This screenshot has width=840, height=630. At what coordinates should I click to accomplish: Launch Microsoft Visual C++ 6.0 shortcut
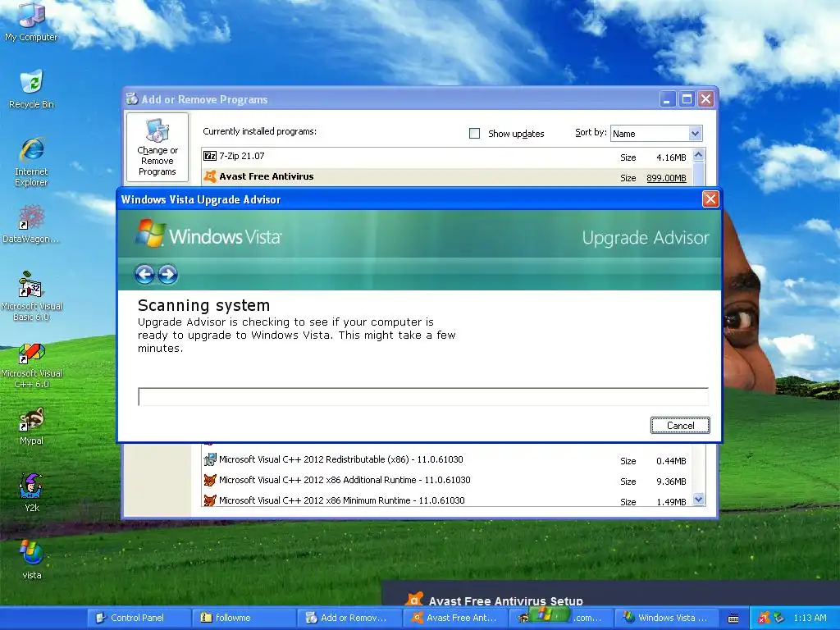tap(31, 365)
